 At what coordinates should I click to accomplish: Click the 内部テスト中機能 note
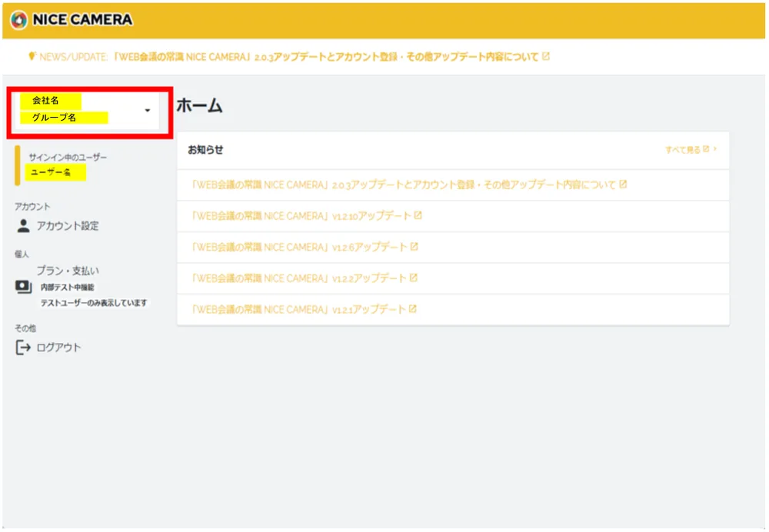tap(67, 288)
